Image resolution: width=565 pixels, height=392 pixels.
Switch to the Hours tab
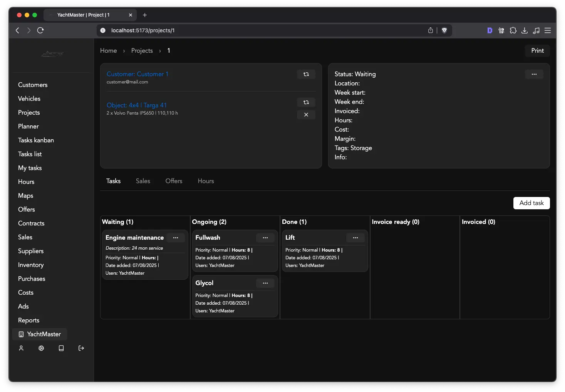click(x=206, y=181)
